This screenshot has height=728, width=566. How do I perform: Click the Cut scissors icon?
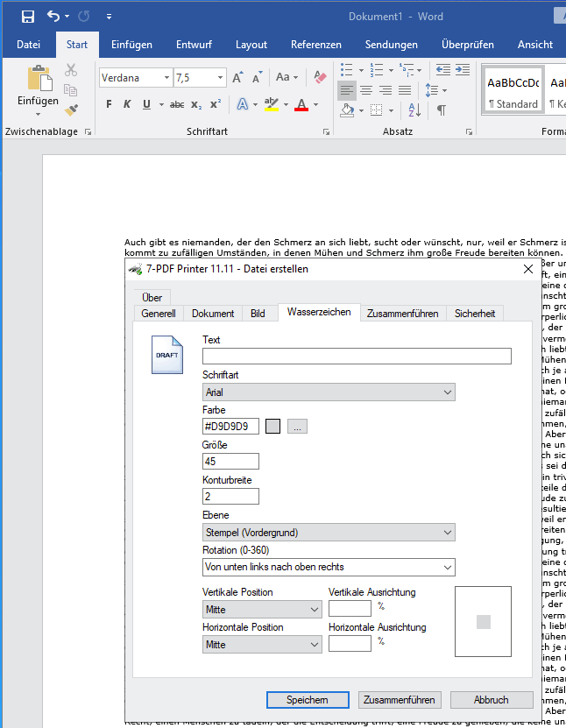(71, 70)
